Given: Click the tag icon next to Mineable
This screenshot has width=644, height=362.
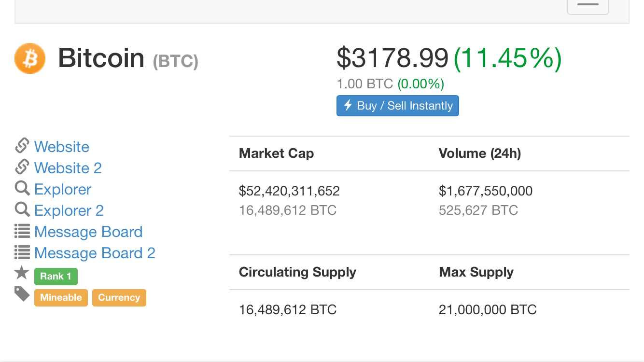Looking at the screenshot, I should pyautogui.click(x=22, y=293).
